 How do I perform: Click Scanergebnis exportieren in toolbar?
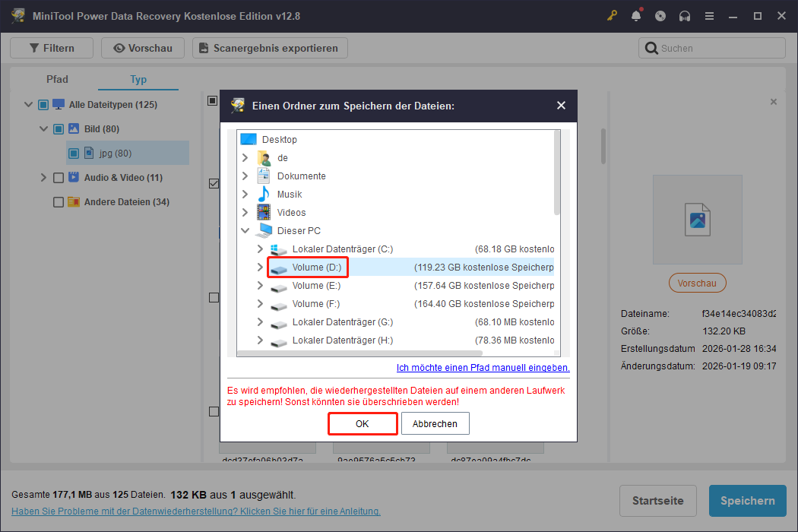click(x=270, y=47)
